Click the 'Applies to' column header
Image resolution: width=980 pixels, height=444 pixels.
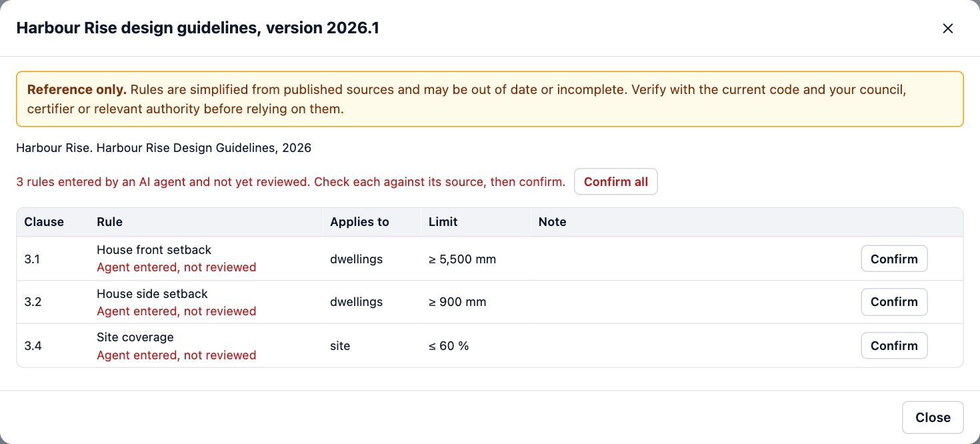(359, 222)
